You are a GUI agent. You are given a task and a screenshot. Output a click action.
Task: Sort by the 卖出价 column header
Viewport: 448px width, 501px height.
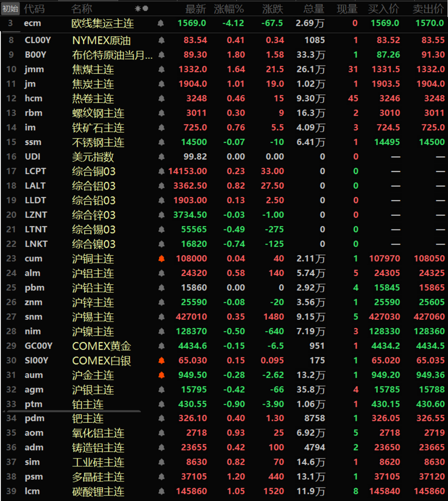(428, 9)
